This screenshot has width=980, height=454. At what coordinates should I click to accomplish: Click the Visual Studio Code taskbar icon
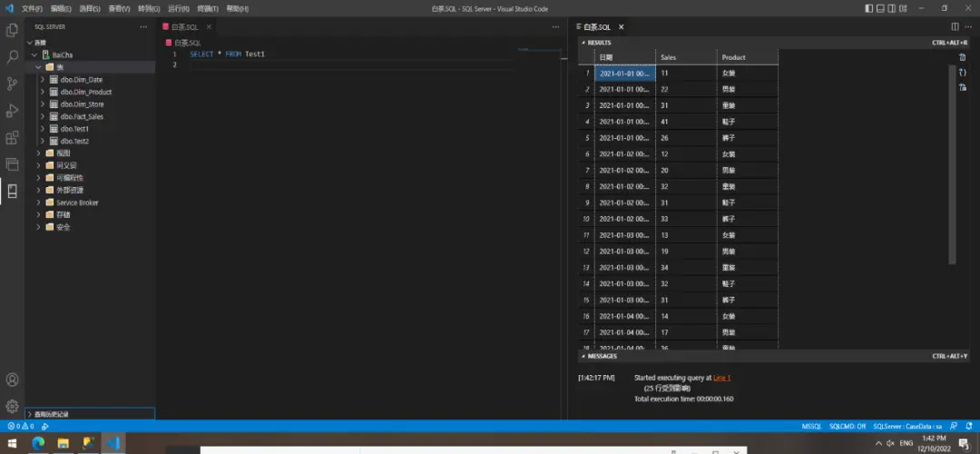tap(113, 443)
